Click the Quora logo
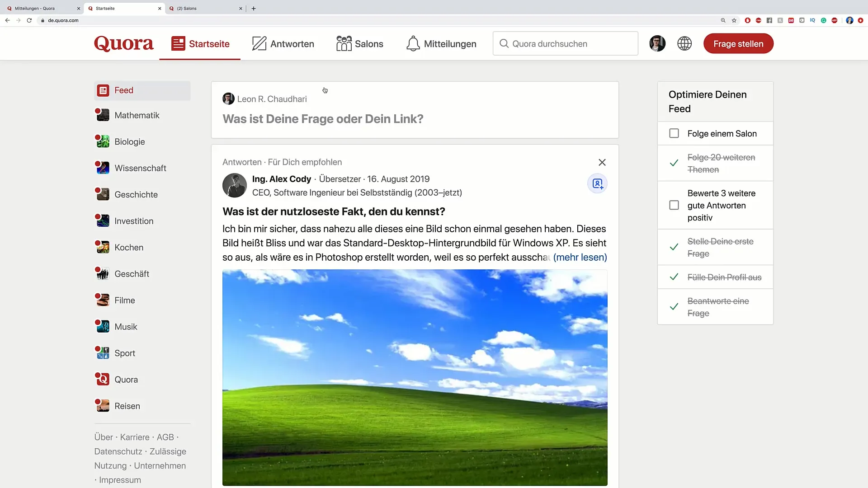 click(124, 44)
